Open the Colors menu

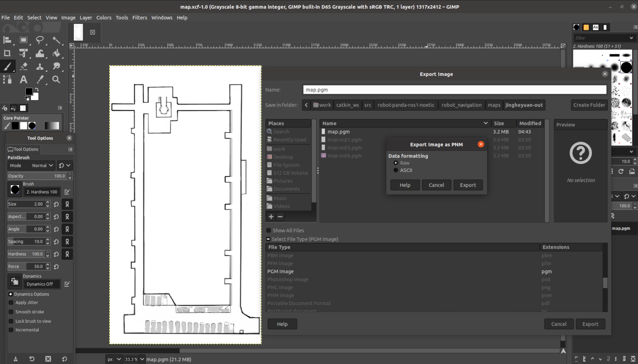103,17
